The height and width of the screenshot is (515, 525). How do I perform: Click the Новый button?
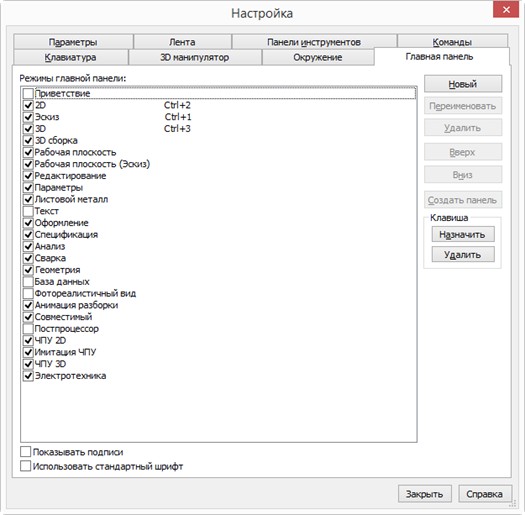click(463, 84)
